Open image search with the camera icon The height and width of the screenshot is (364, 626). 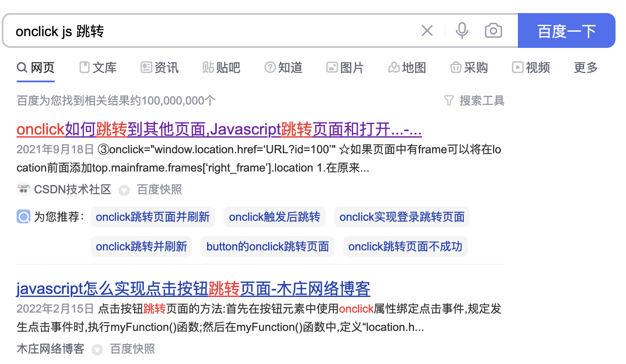click(x=493, y=30)
